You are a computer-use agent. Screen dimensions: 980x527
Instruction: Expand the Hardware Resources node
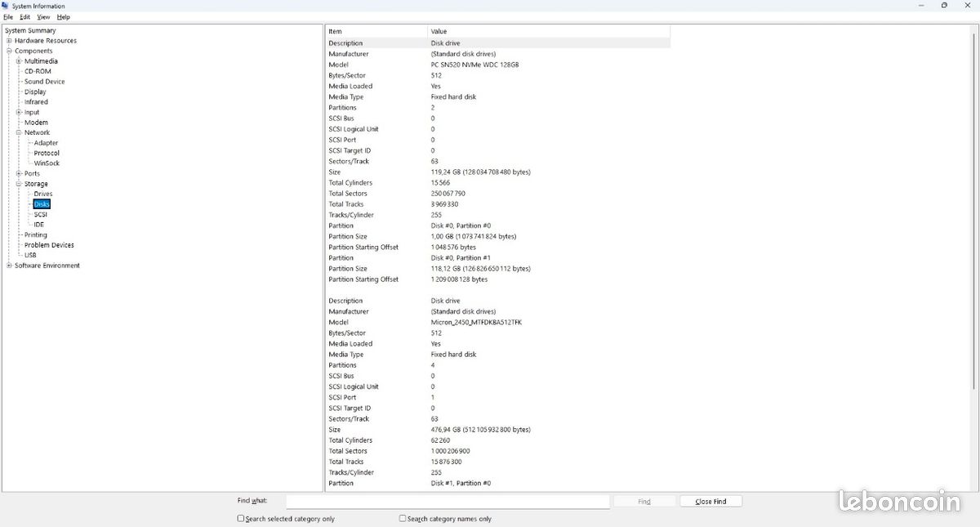tap(9, 41)
